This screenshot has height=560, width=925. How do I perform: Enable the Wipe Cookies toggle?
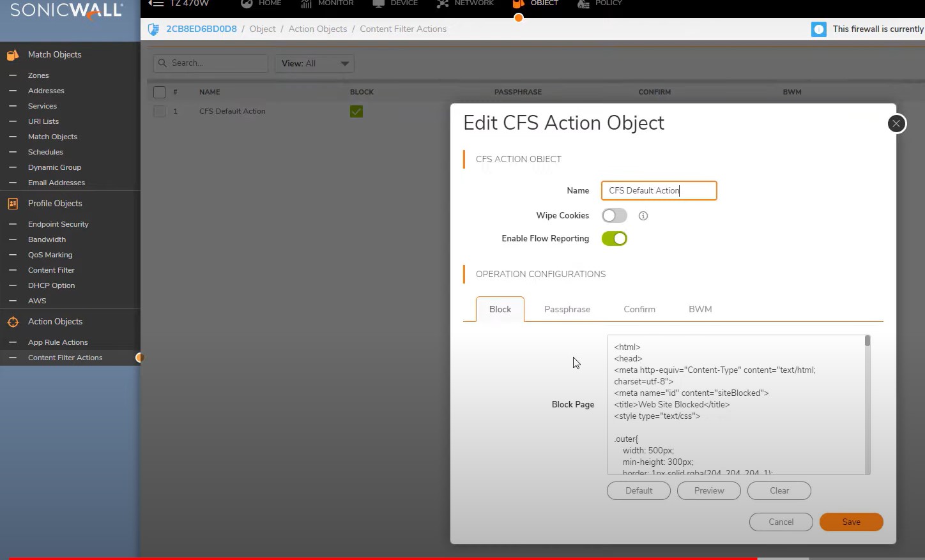(x=614, y=216)
